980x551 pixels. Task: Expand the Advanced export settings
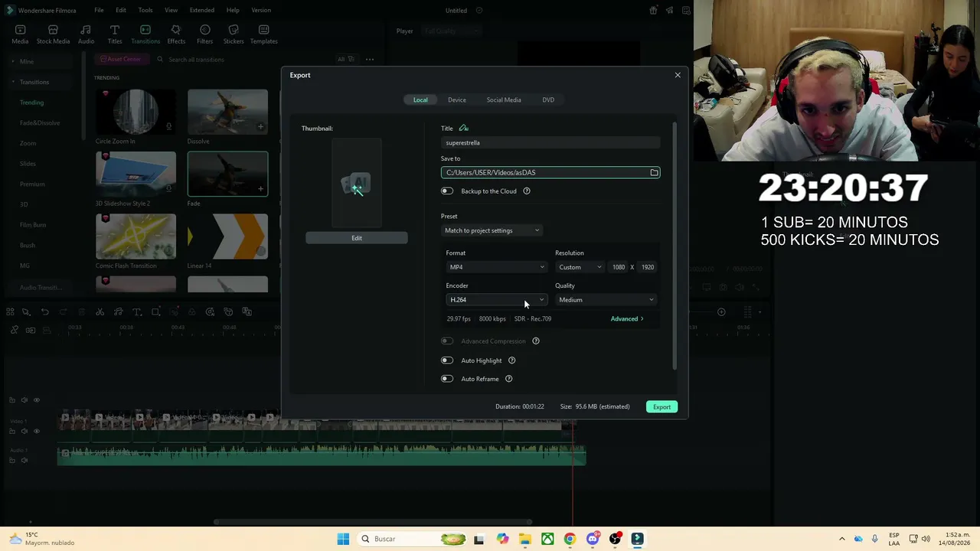click(627, 319)
